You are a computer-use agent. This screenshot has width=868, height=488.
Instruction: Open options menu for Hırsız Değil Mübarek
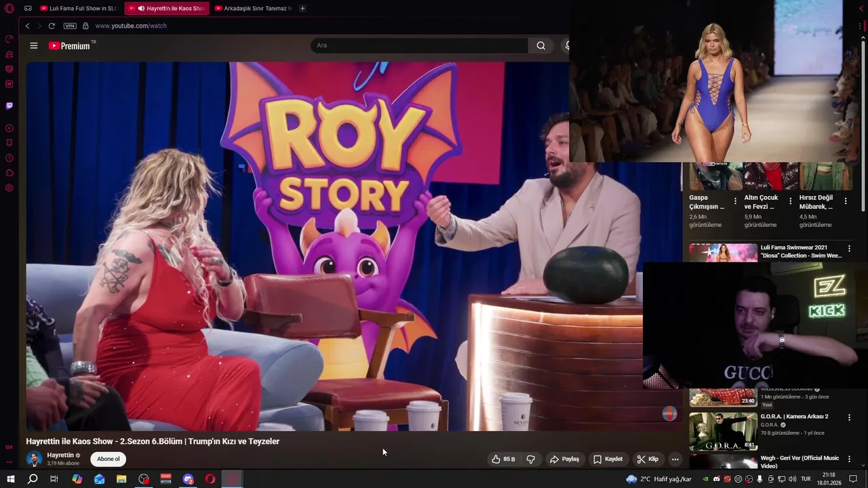point(846,201)
